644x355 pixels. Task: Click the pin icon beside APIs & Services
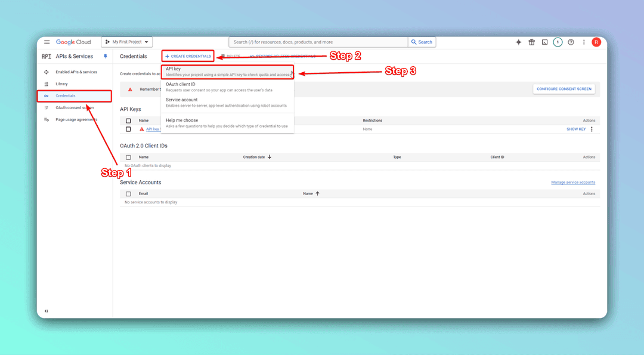[x=106, y=55]
